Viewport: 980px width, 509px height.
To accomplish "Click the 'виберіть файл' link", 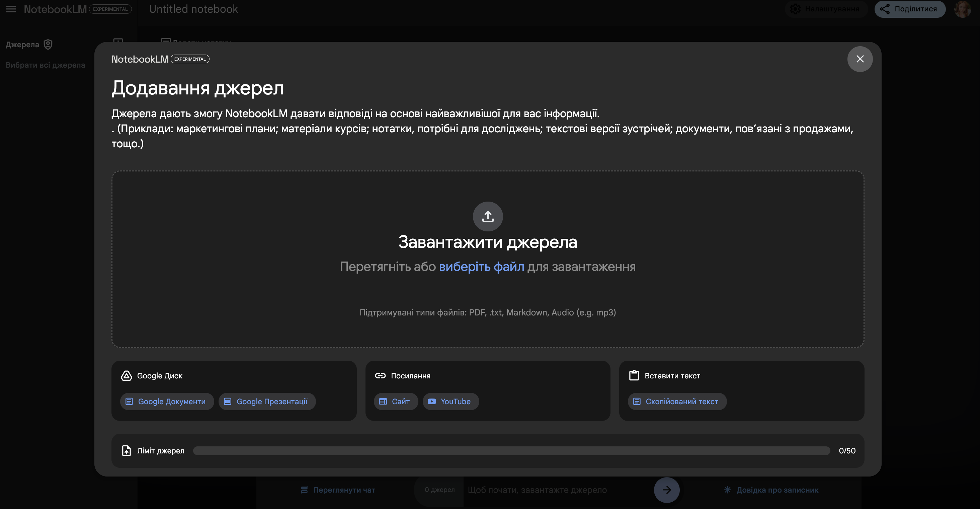I will click(x=481, y=267).
